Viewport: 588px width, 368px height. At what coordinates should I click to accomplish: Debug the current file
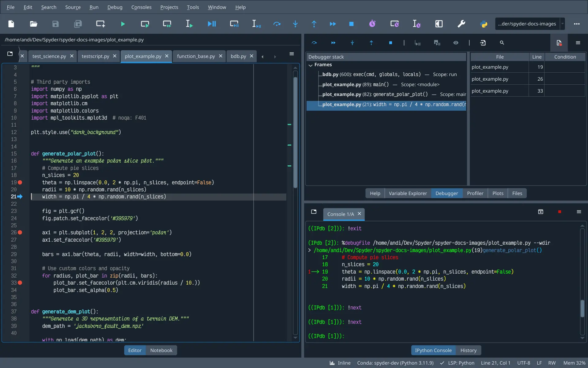[211, 24]
